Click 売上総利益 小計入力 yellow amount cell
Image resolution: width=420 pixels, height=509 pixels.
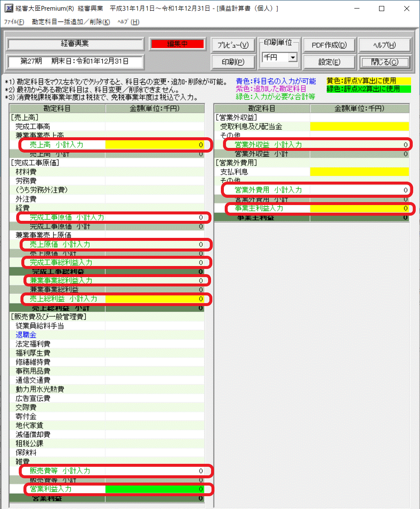155,299
